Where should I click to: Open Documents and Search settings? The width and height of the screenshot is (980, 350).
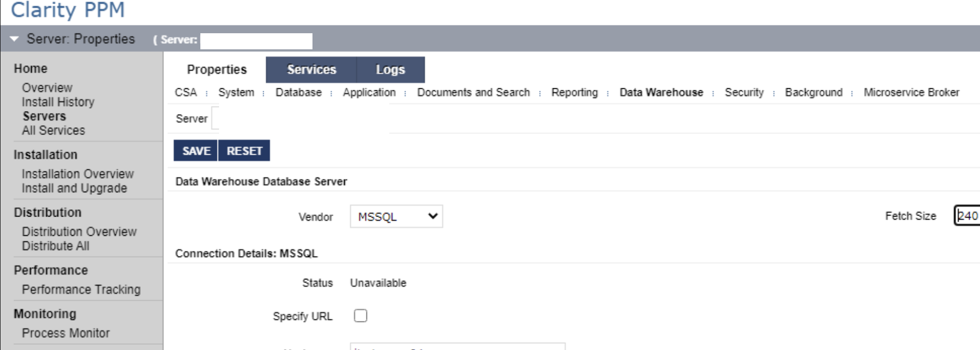[x=473, y=92]
